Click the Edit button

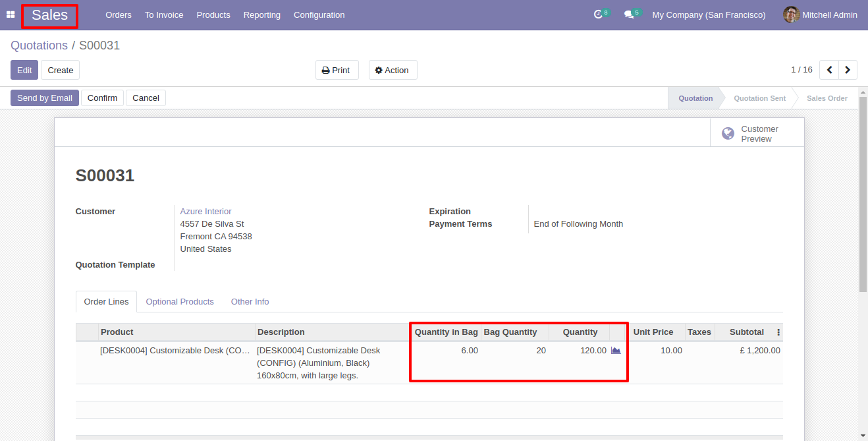click(x=24, y=70)
